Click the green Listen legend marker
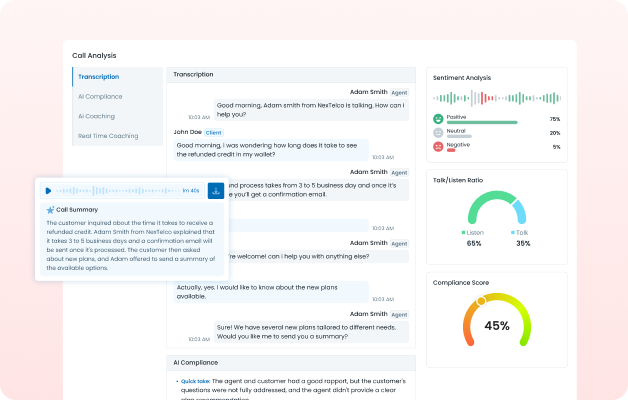The image size is (628, 400). tap(464, 232)
